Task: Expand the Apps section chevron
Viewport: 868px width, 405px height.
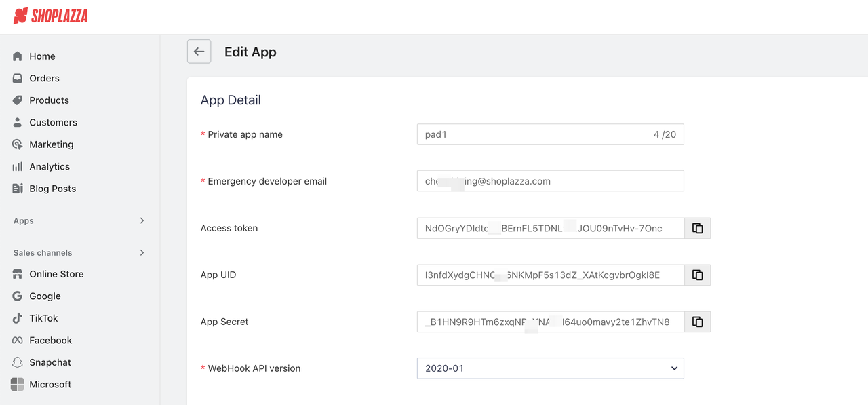Action: tap(142, 220)
